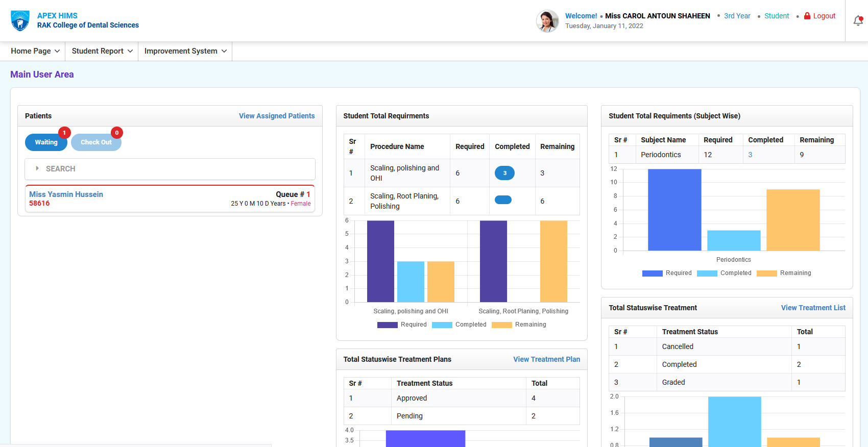
Task: Select the Waiting patients tab
Action: point(46,142)
